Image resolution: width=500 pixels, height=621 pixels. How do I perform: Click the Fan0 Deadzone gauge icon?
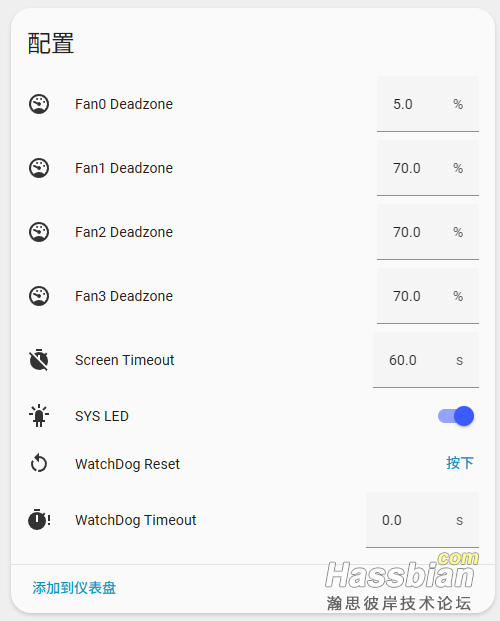point(39,104)
